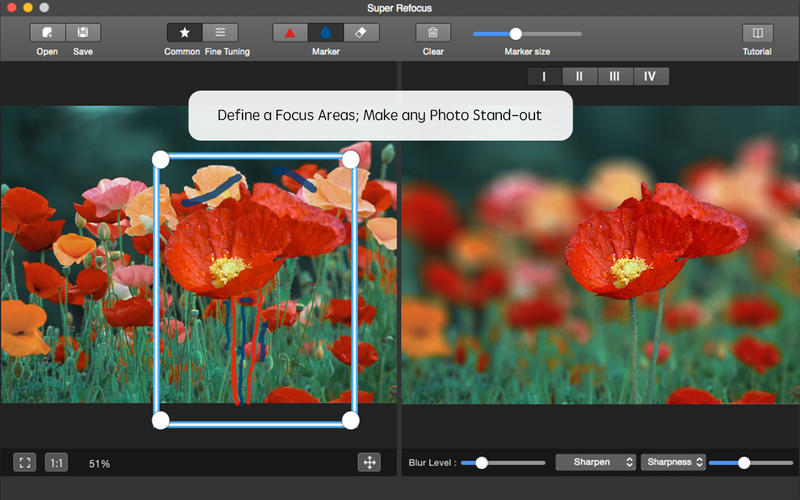The height and width of the screenshot is (500, 800).
Task: Activate the pan move tool
Action: (x=369, y=462)
